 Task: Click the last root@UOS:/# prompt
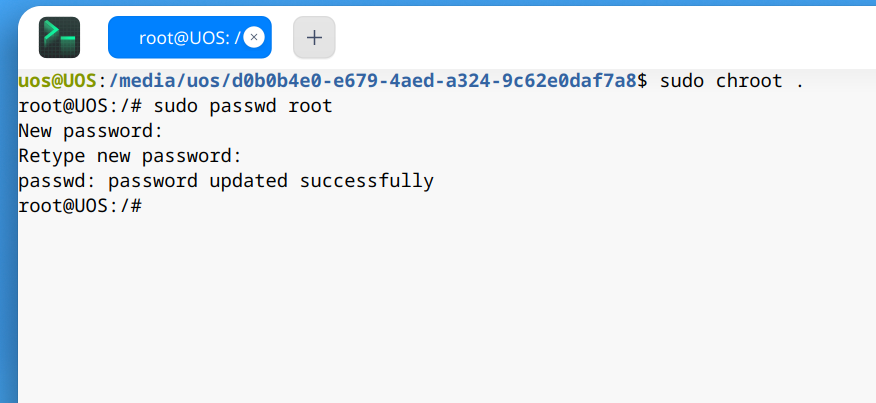click(80, 206)
